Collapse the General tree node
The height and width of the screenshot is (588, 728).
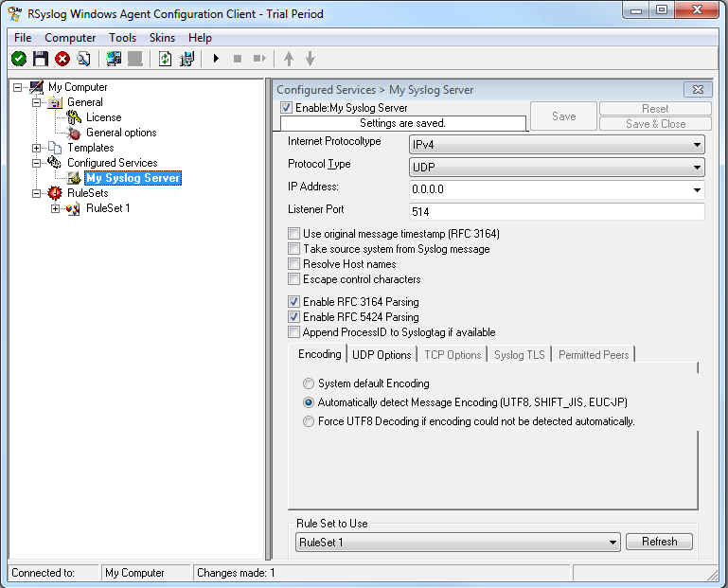pyautogui.click(x=36, y=102)
